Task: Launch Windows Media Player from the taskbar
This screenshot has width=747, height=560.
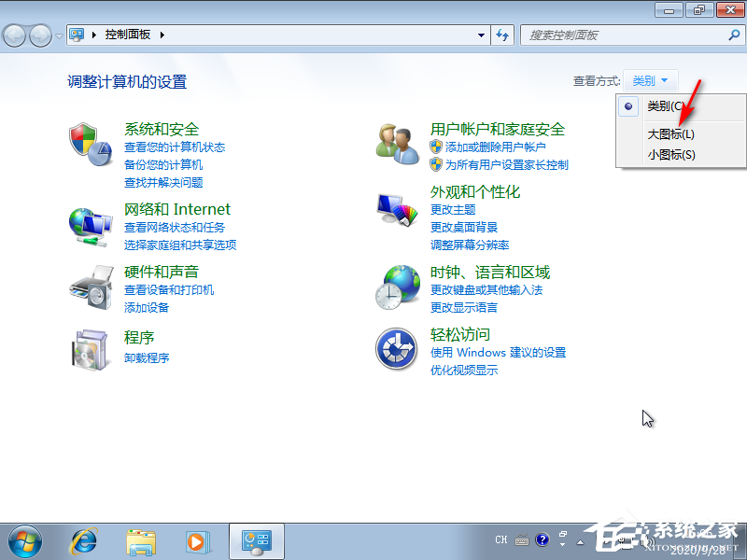Action: pyautogui.click(x=195, y=541)
